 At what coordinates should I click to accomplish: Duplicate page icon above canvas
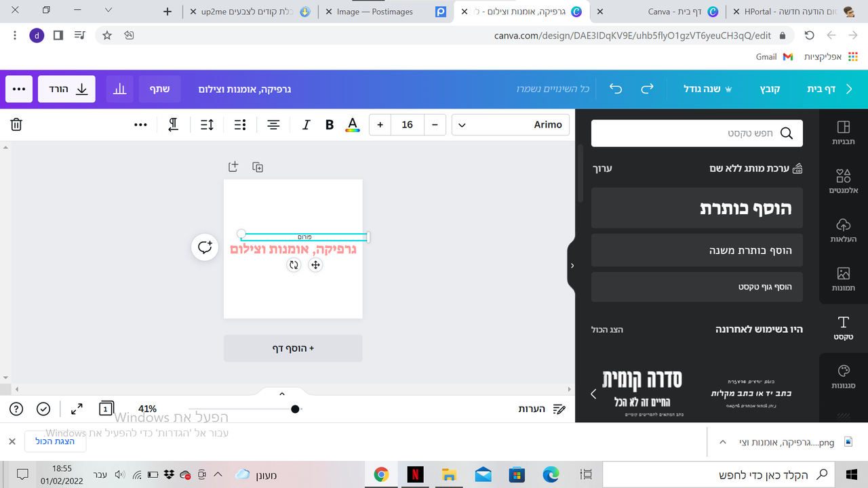[x=258, y=167]
